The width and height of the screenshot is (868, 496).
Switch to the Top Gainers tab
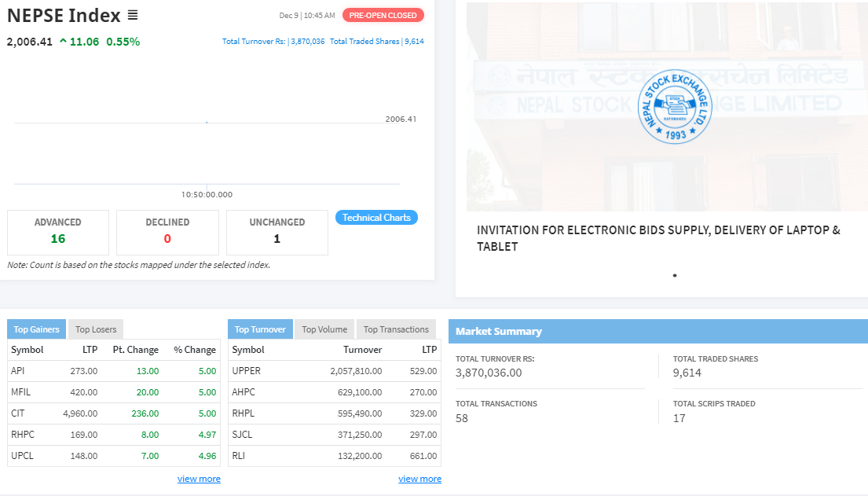pos(37,329)
